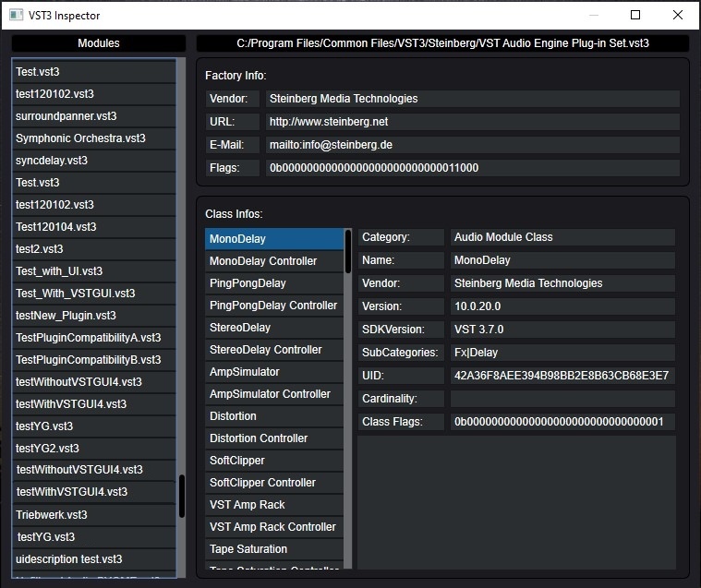Click the Modules list scrollbar thumb

tap(182, 496)
